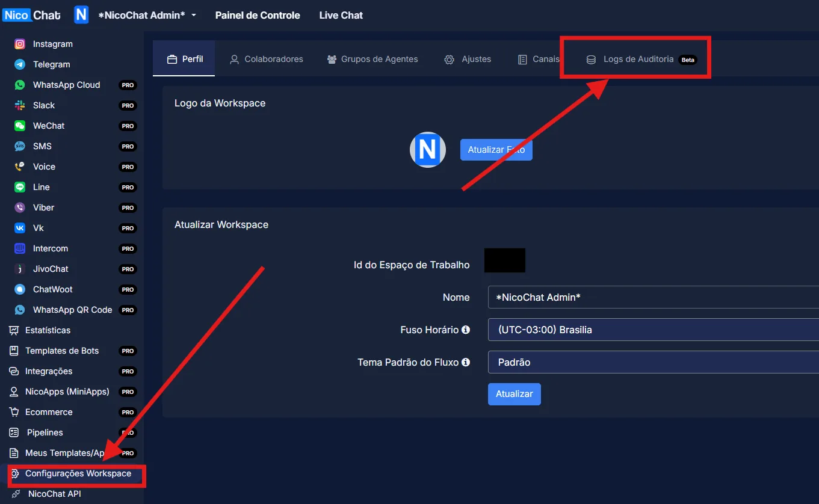Viewport: 819px width, 504px height.
Task: Open the Tema Padrão do Fluxo dropdown
Action: point(653,362)
